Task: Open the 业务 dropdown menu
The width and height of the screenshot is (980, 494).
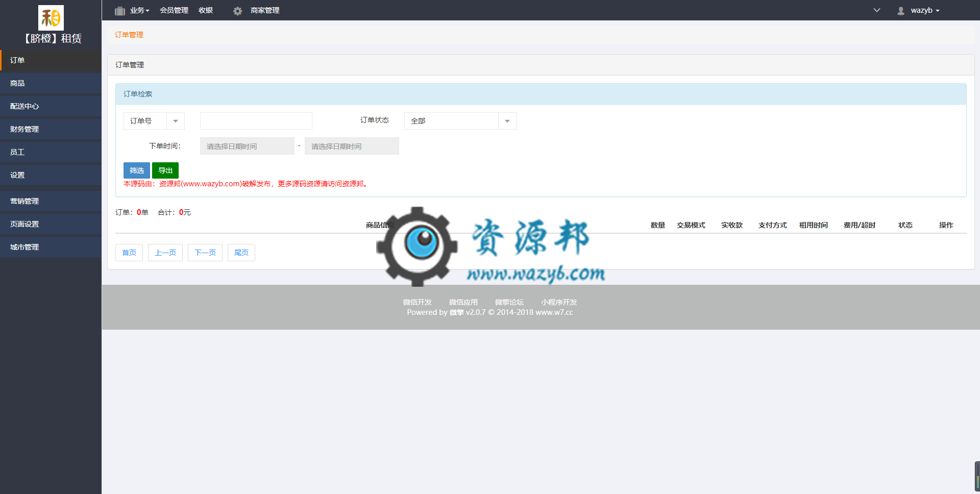Action: [139, 10]
